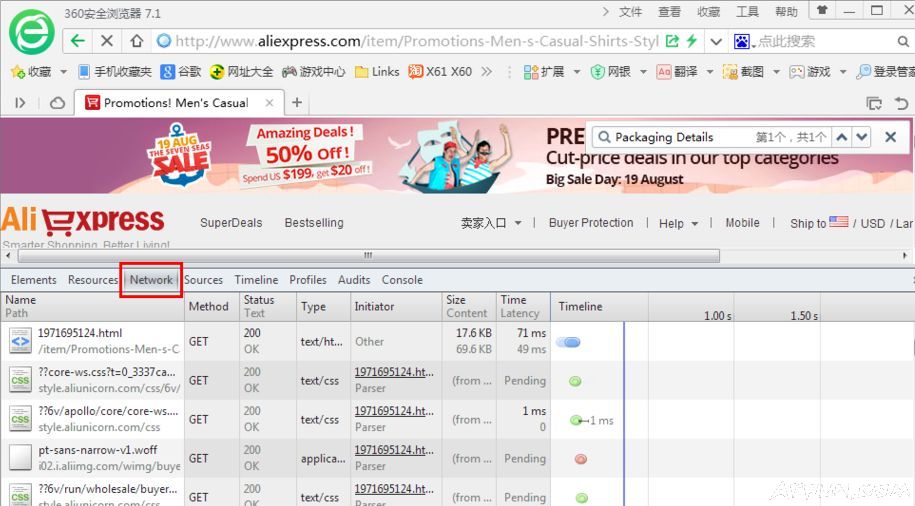The width and height of the screenshot is (915, 506).
Task: Click the find bar next match arrow
Action: [x=861, y=137]
